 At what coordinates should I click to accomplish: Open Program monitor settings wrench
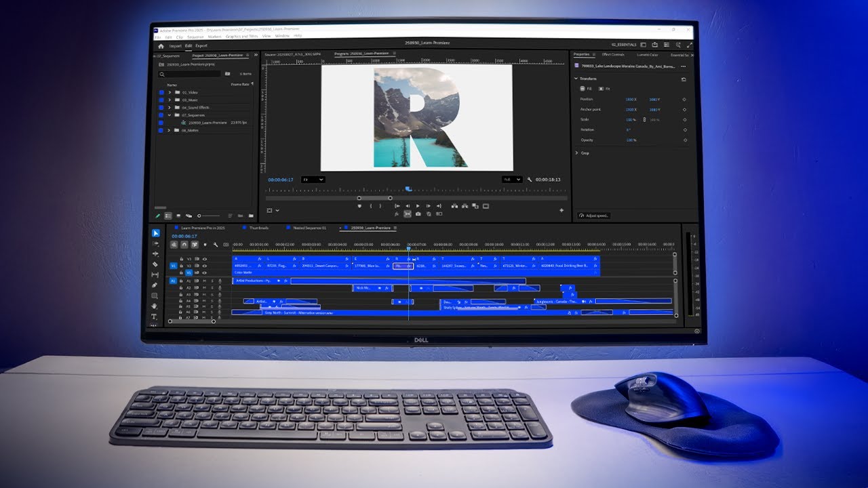(x=529, y=180)
